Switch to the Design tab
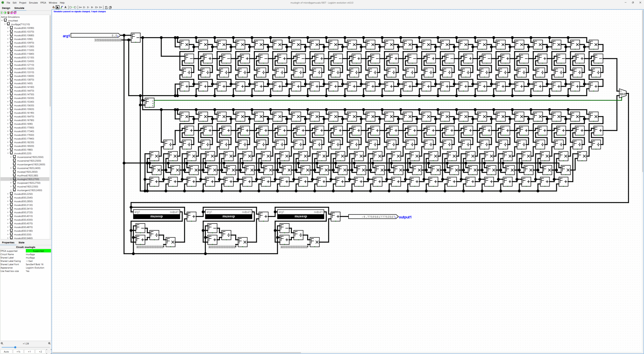 pyautogui.click(x=6, y=8)
